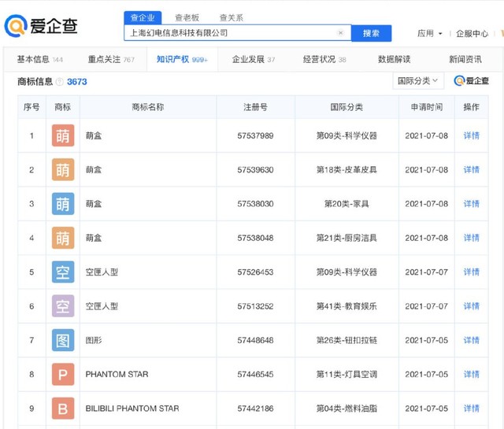504x429 pixels.
Task: Switch to the 查老板 search tab
Action: 187,17
